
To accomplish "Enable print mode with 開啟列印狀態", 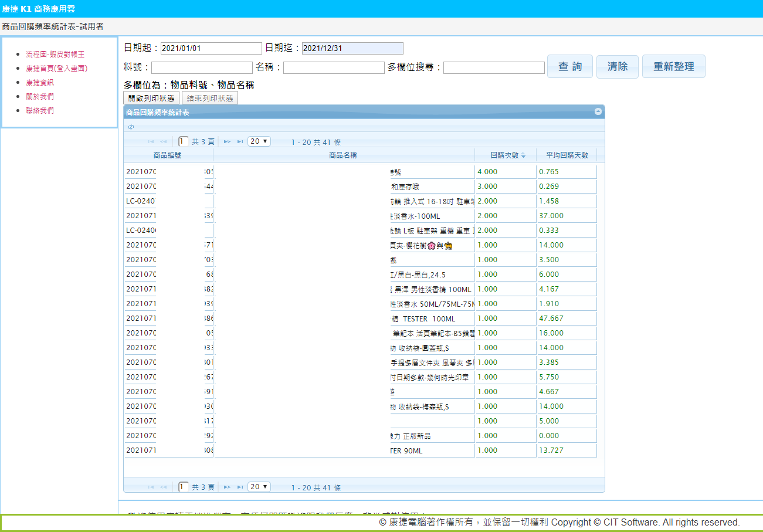I will 151,98.
